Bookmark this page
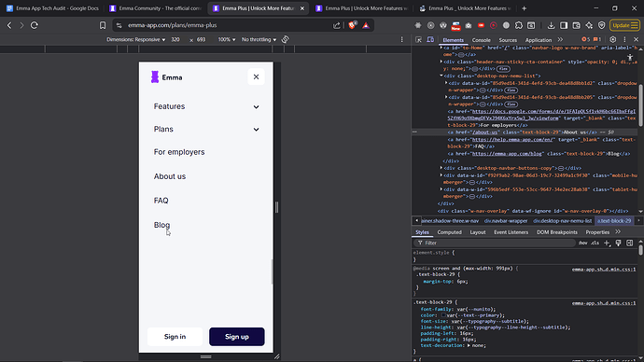Image resolution: width=644 pixels, height=362 pixels. (103, 25)
